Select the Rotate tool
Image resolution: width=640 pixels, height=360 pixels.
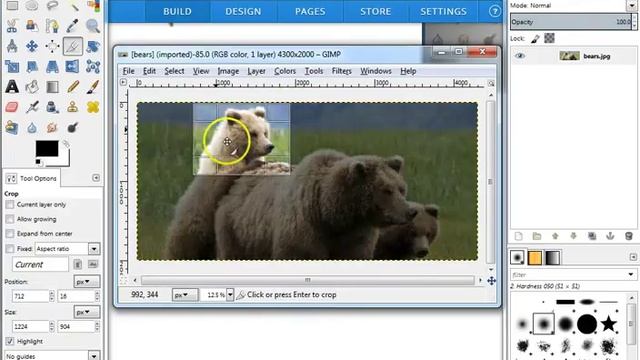[93, 46]
